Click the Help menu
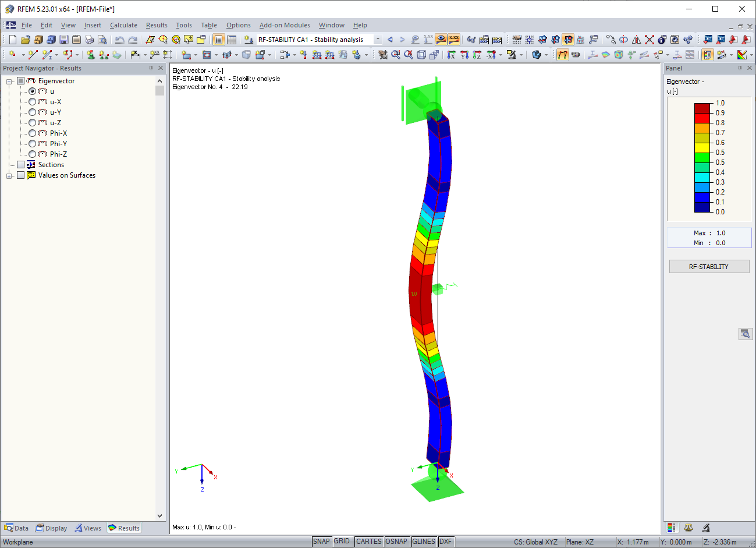This screenshot has height=548, width=756. [360, 25]
